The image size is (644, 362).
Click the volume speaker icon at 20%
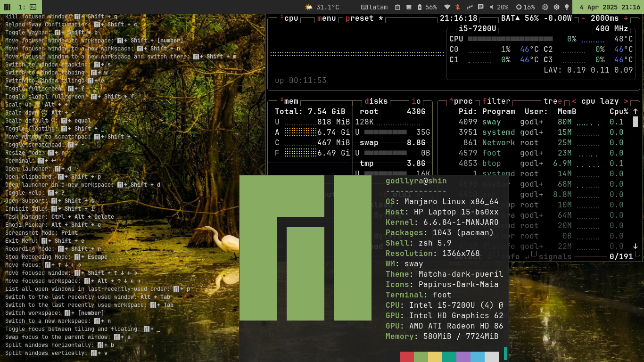click(x=492, y=7)
